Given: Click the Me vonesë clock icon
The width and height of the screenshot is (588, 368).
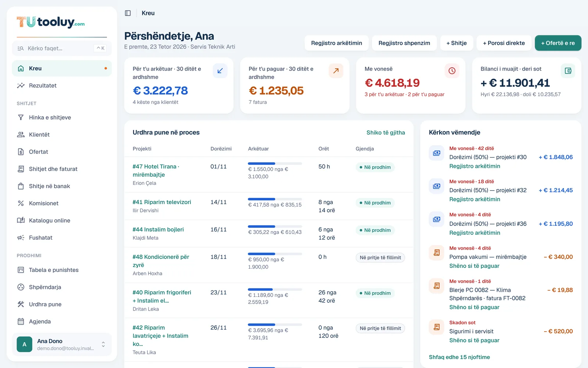Looking at the screenshot, I should click(x=452, y=71).
